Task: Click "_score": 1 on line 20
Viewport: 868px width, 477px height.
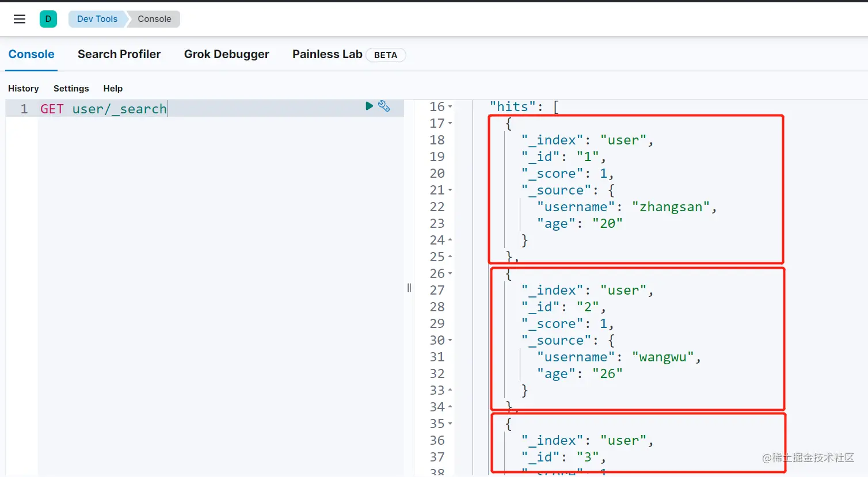Action: [568, 174]
